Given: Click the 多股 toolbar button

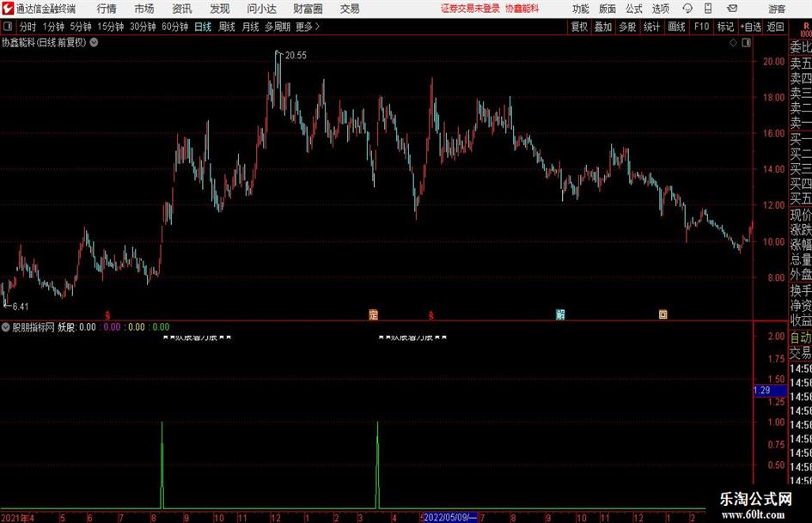Looking at the screenshot, I should (x=627, y=27).
